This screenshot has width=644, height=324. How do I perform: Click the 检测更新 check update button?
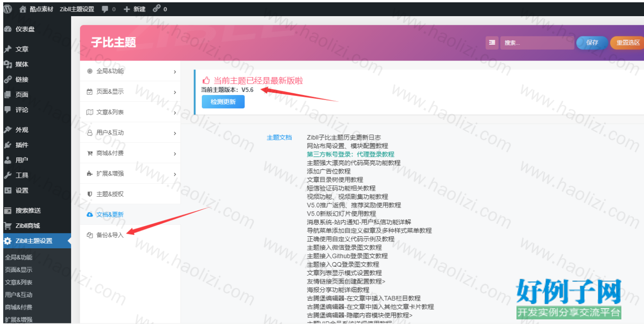point(223,102)
